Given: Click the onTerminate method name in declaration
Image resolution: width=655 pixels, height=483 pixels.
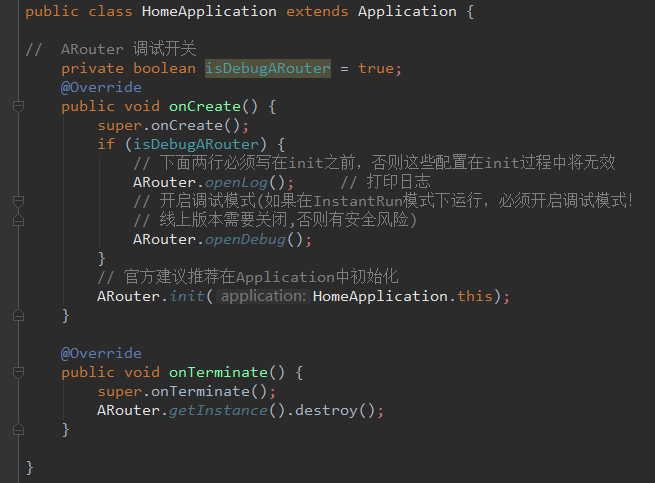Looking at the screenshot, I should click(x=218, y=372).
